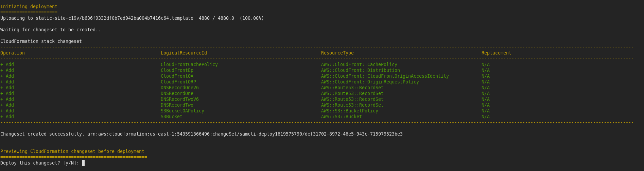Click the CloudFrontOA resource ID

pyautogui.click(x=177, y=76)
